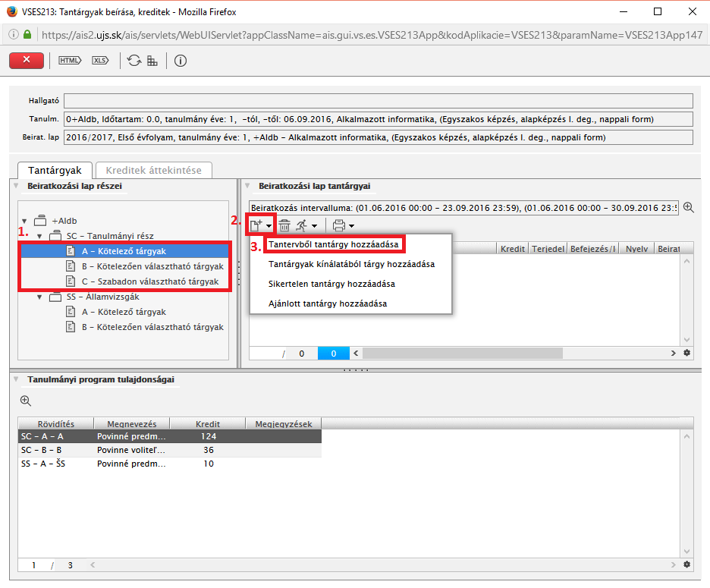Click the add subject document icon
710x588 pixels.
pyautogui.click(x=256, y=225)
